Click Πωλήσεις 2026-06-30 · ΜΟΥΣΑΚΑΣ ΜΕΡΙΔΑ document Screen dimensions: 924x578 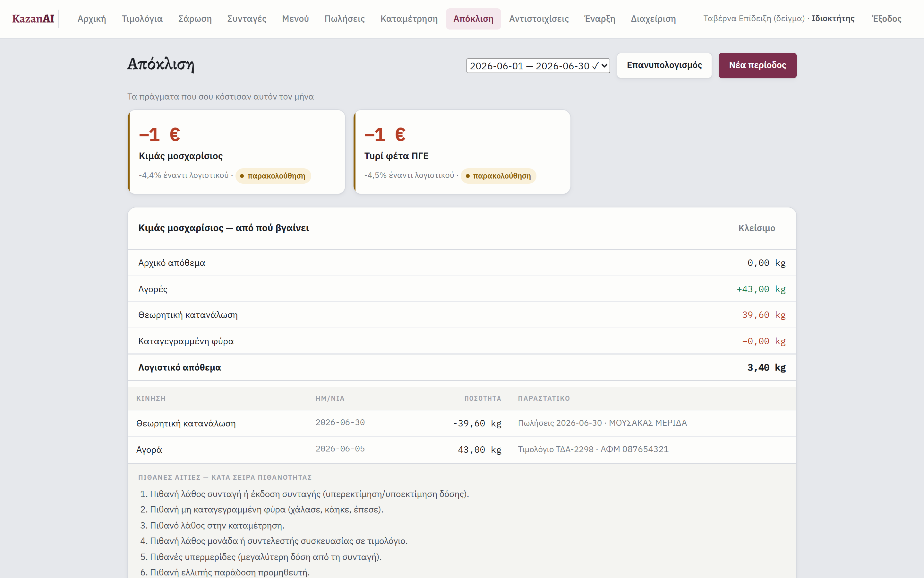point(602,423)
